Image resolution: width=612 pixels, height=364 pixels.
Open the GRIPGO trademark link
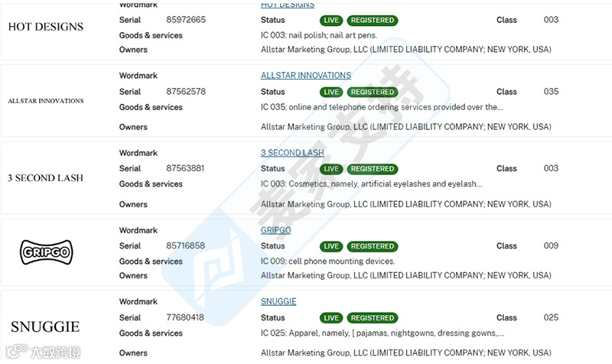(275, 230)
